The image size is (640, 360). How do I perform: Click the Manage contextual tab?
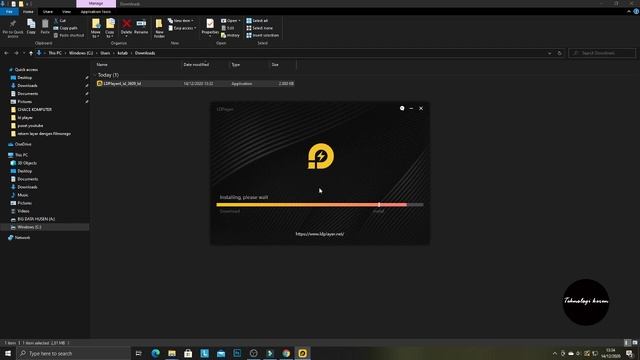point(96,4)
